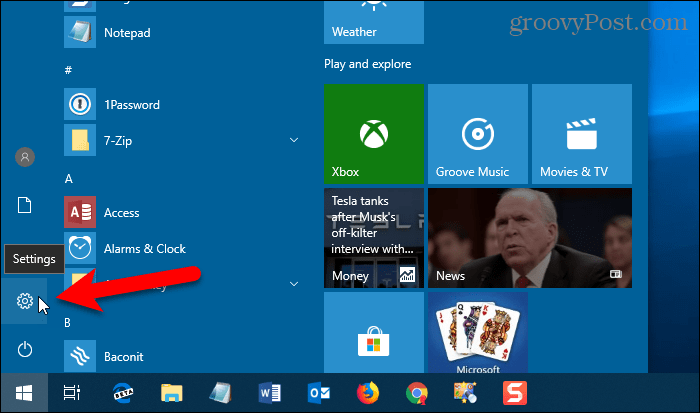The width and height of the screenshot is (700, 413).
Task: Jump to the # letter header
Action: click(x=68, y=70)
